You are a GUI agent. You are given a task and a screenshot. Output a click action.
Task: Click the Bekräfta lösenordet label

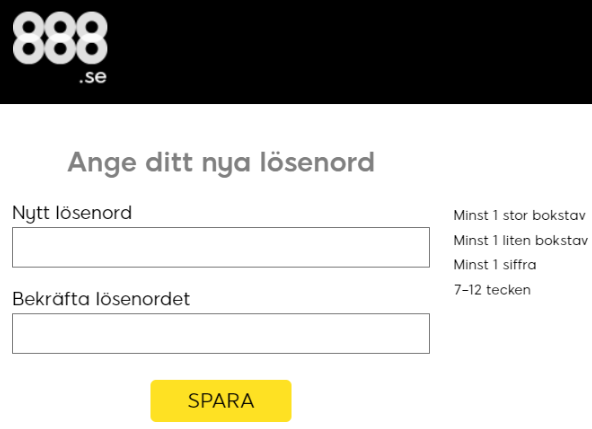point(101,299)
